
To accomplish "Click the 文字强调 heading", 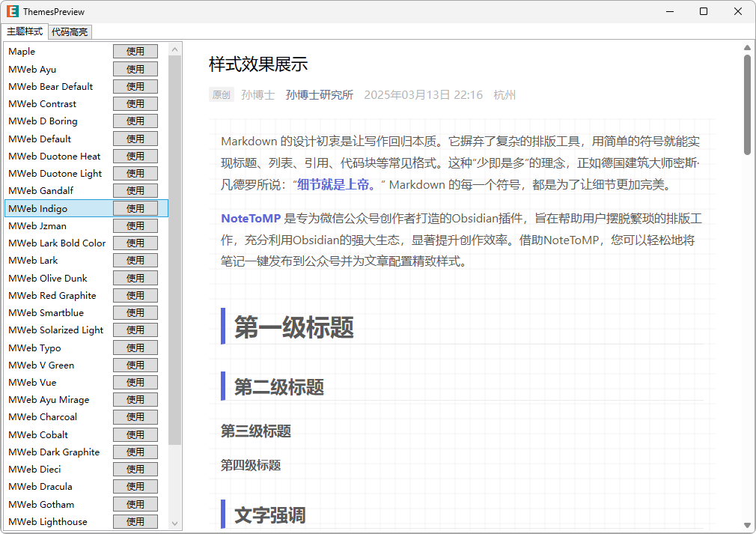I will (270, 515).
